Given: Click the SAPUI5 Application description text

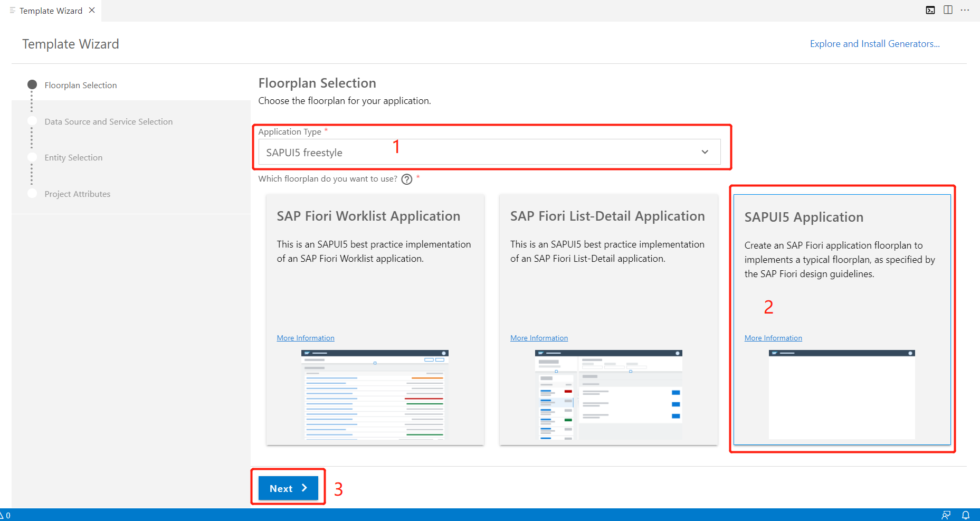Looking at the screenshot, I should (840, 260).
